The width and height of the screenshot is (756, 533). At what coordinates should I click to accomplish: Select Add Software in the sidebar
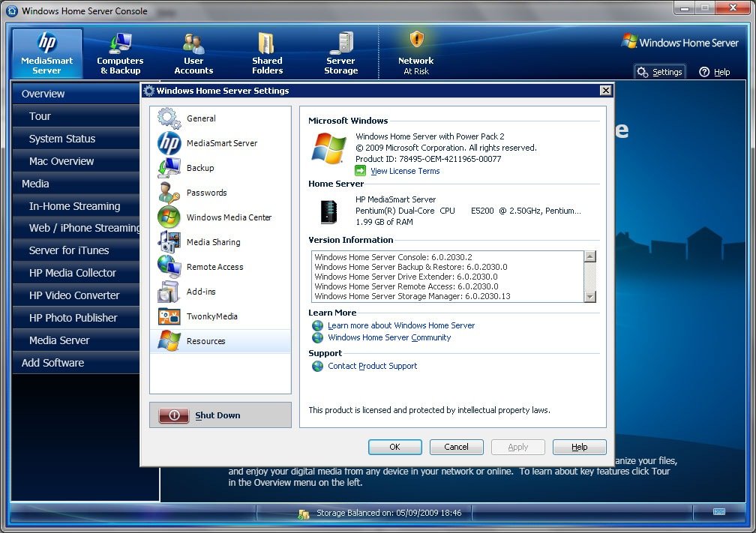pyautogui.click(x=76, y=363)
